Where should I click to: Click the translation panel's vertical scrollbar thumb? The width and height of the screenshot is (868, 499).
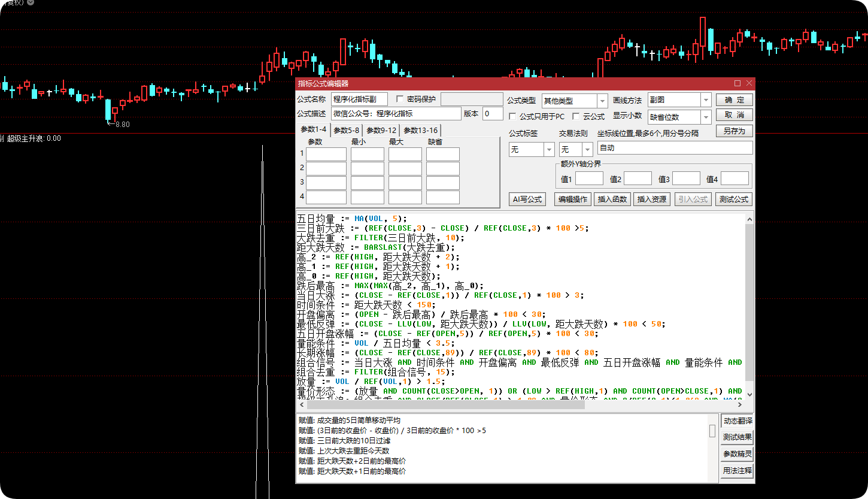click(712, 431)
